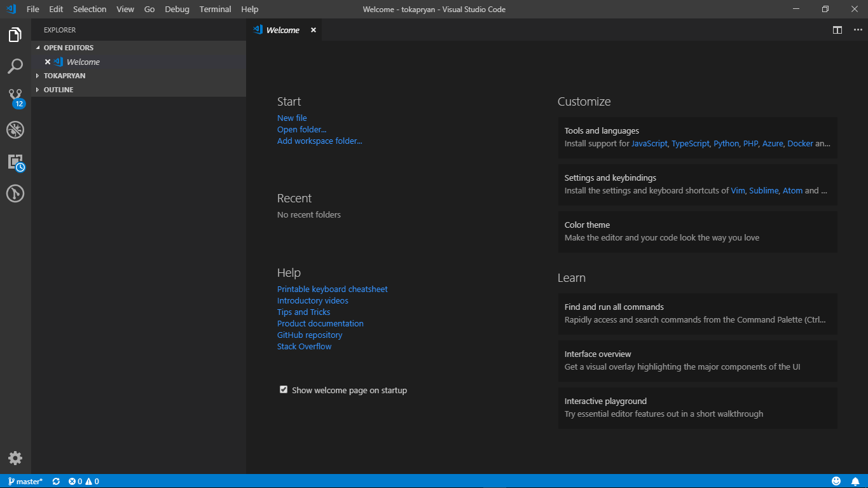Install Atom keybindings link
Image resolution: width=868 pixels, height=488 pixels.
[792, 191]
